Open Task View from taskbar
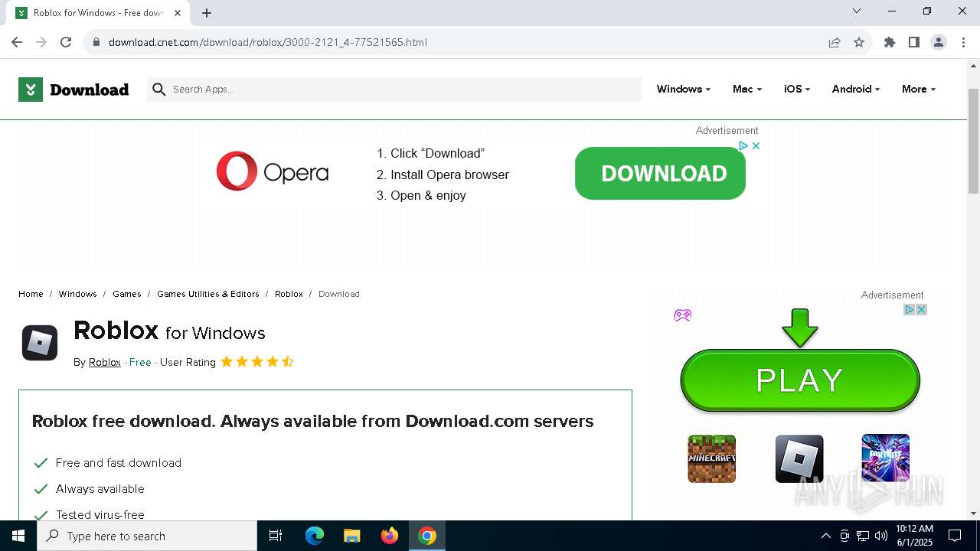The image size is (980, 551). click(x=276, y=536)
